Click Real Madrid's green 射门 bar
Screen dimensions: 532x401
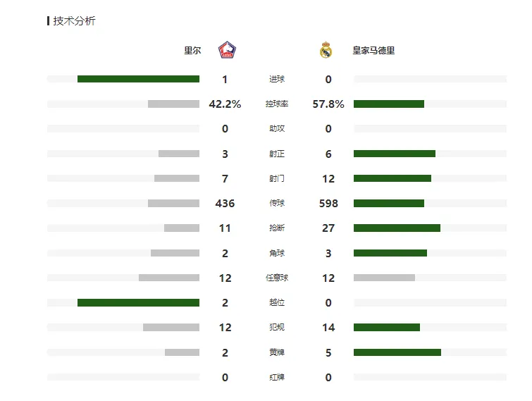click(392, 178)
